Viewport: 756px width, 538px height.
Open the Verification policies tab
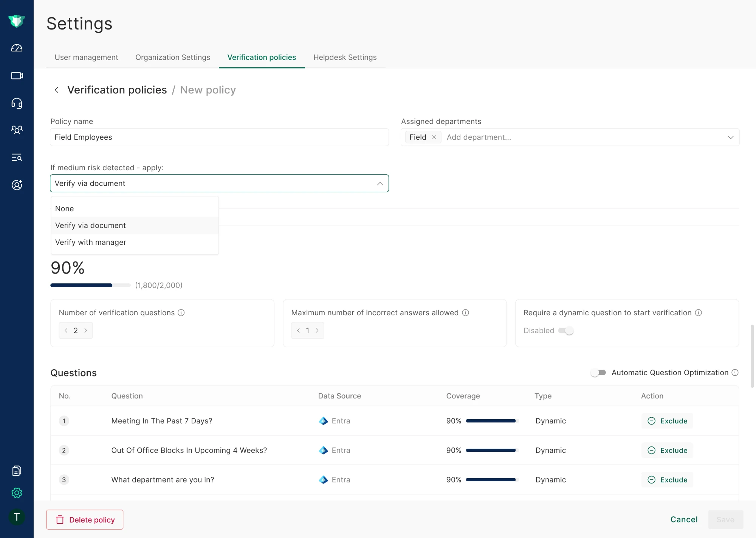pos(262,58)
